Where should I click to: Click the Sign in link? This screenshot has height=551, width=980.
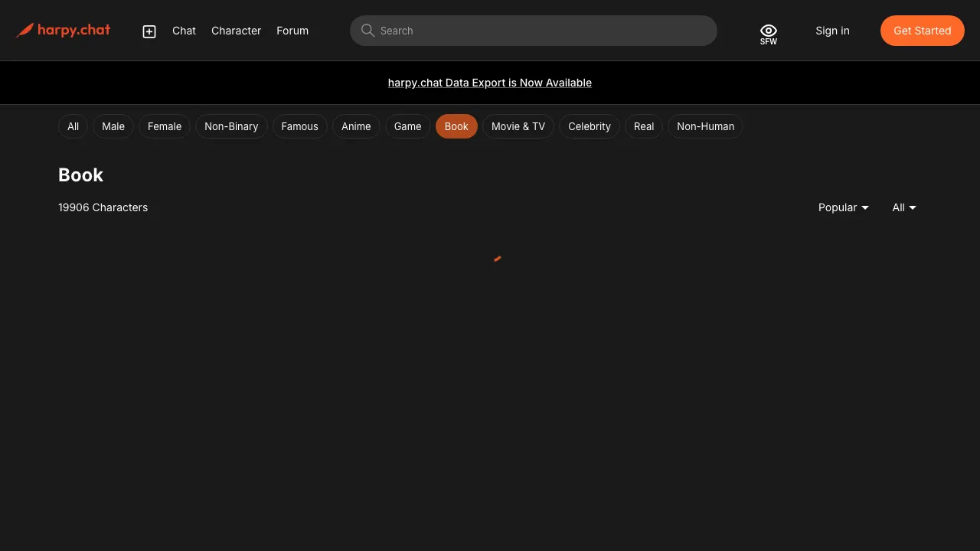(x=832, y=31)
